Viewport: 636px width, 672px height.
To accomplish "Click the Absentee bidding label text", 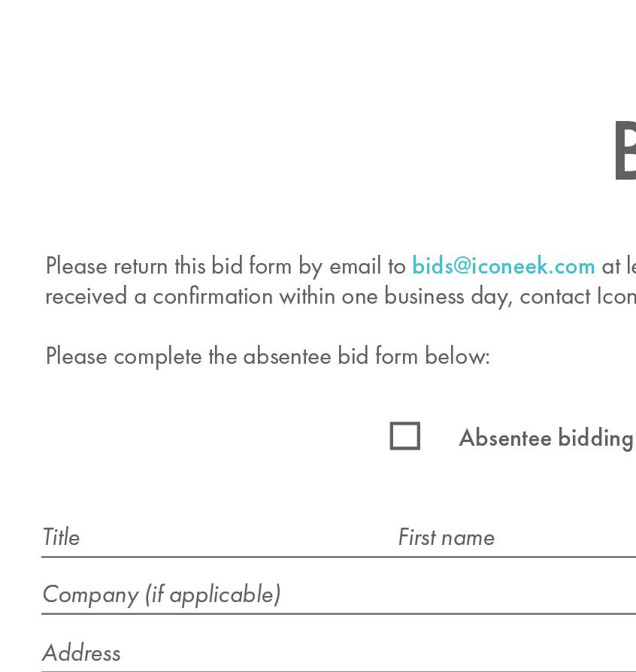I will pyautogui.click(x=547, y=438).
